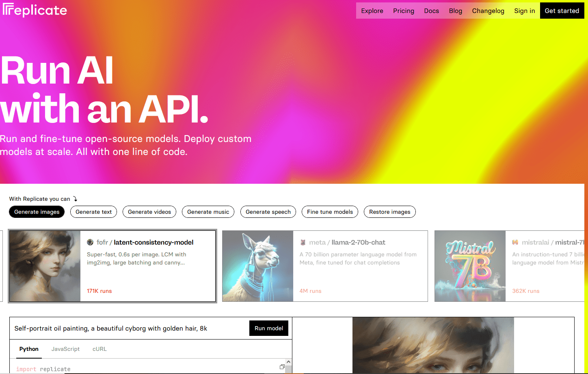Screen dimensions: 588x374
Task: Click the Get started button
Action: coord(562,11)
